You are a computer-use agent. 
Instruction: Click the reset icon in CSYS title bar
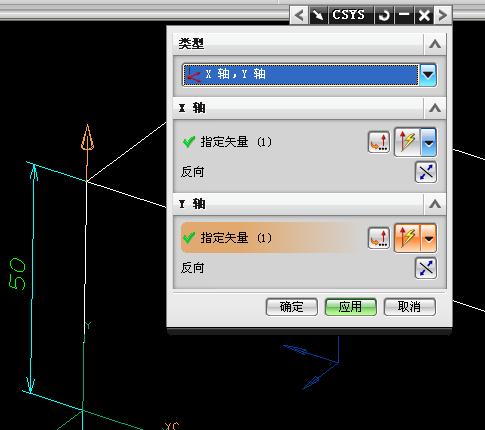[384, 15]
